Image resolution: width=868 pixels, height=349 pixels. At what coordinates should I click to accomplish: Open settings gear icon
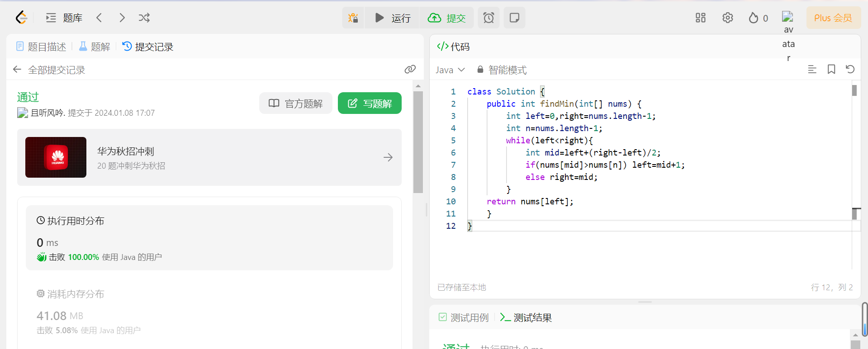pyautogui.click(x=727, y=18)
